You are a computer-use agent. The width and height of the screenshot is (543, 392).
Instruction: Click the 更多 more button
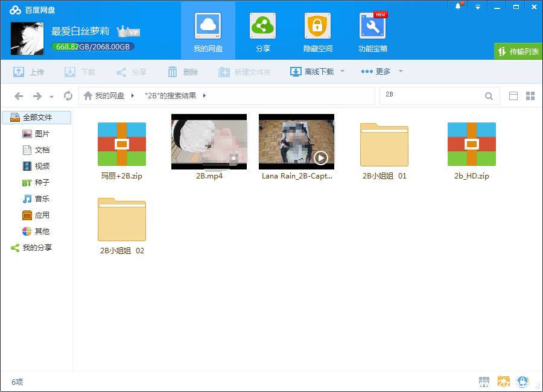(376, 72)
